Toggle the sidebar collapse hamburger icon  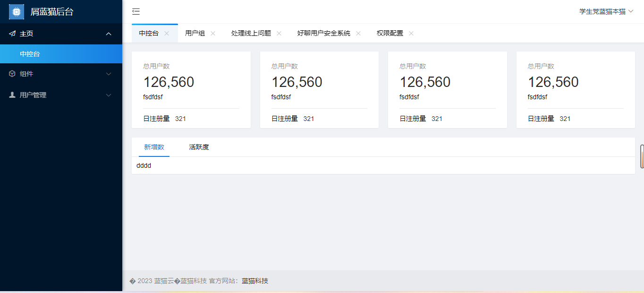136,12
